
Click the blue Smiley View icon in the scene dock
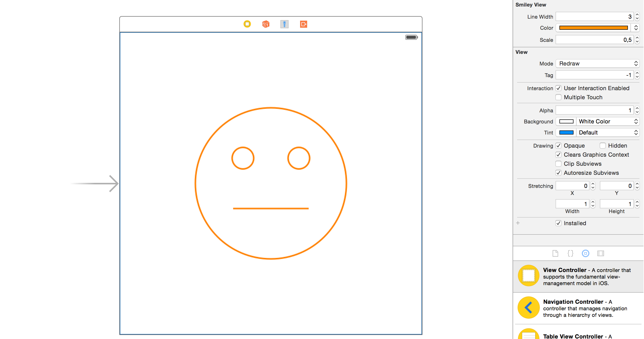(x=284, y=24)
